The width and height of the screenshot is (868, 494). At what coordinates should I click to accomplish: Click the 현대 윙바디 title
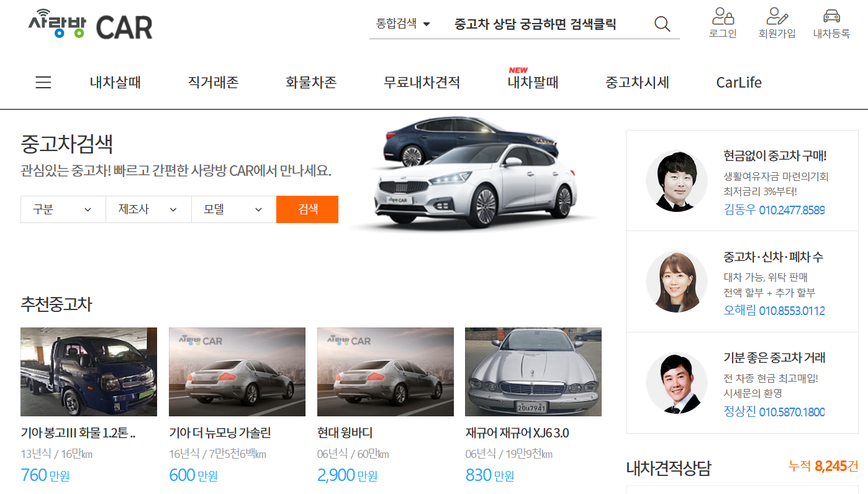[345, 433]
